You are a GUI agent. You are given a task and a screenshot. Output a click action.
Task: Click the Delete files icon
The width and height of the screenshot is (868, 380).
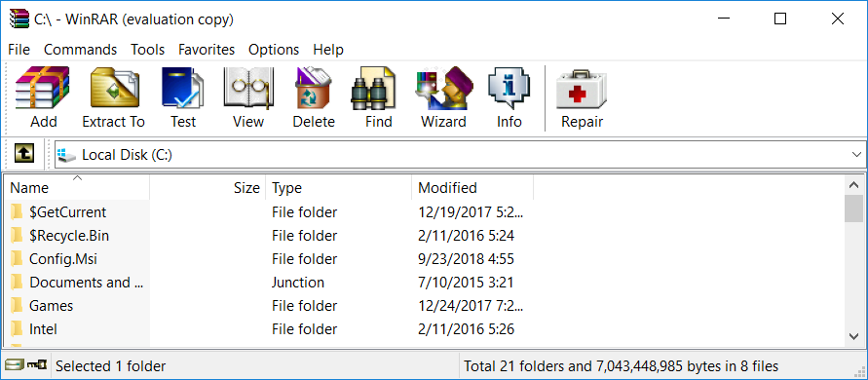click(314, 98)
